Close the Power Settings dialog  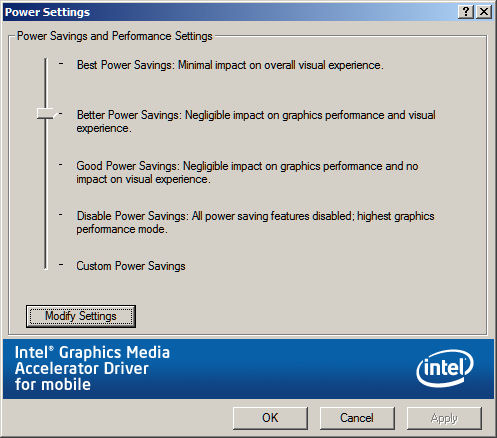tap(484, 12)
